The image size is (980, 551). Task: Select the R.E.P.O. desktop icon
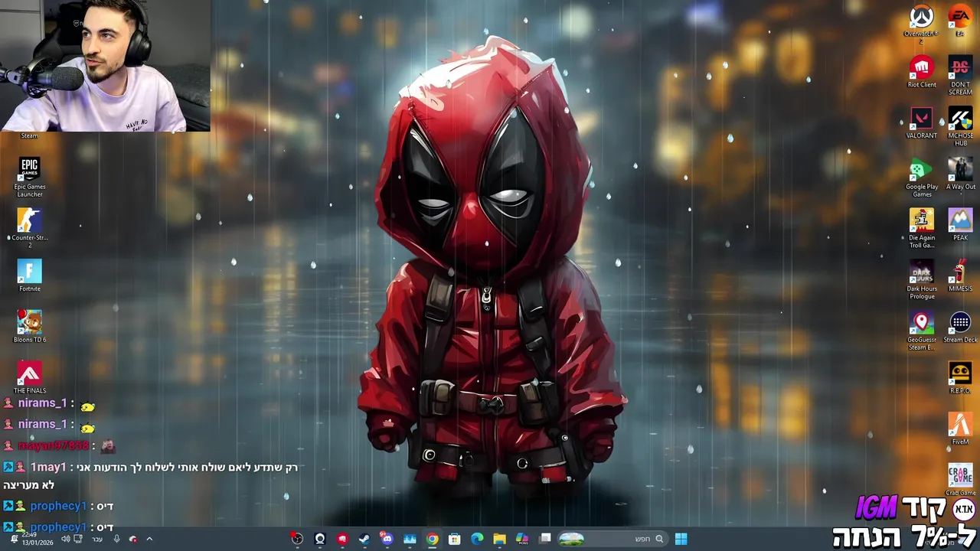(x=960, y=378)
